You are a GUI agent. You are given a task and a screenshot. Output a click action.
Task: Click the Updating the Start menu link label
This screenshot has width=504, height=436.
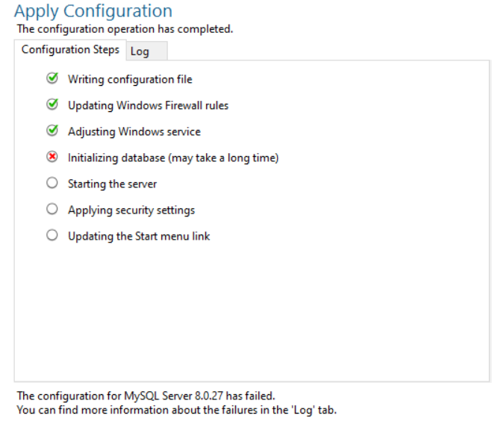(139, 237)
